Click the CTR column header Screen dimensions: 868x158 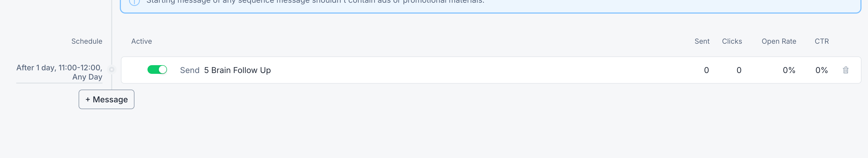(x=821, y=41)
